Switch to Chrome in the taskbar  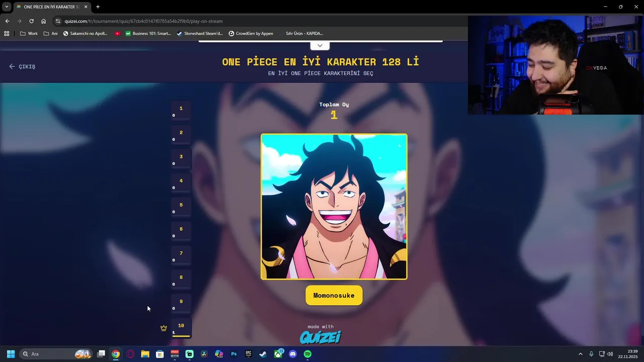tap(116, 354)
